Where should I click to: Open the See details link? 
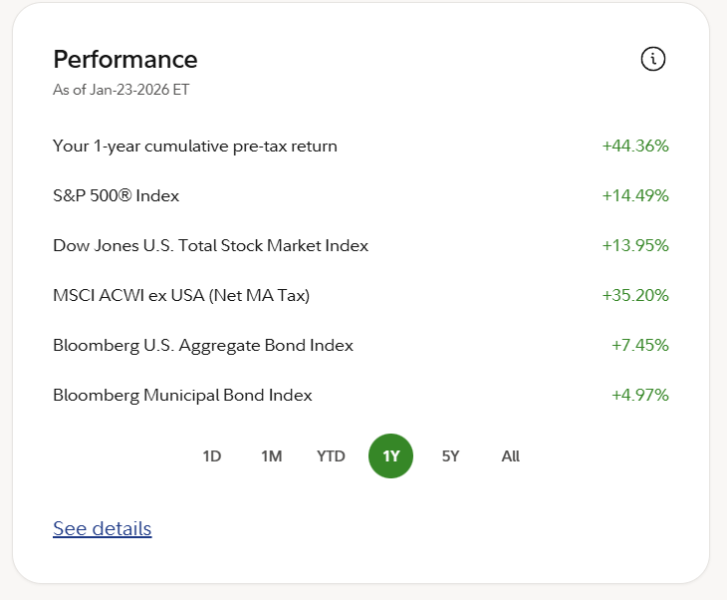(102, 528)
